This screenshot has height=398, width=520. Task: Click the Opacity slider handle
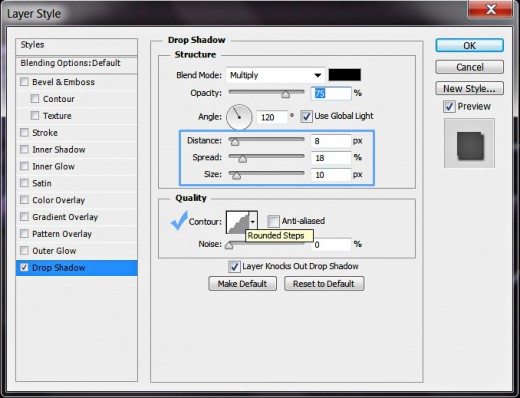pyautogui.click(x=285, y=94)
